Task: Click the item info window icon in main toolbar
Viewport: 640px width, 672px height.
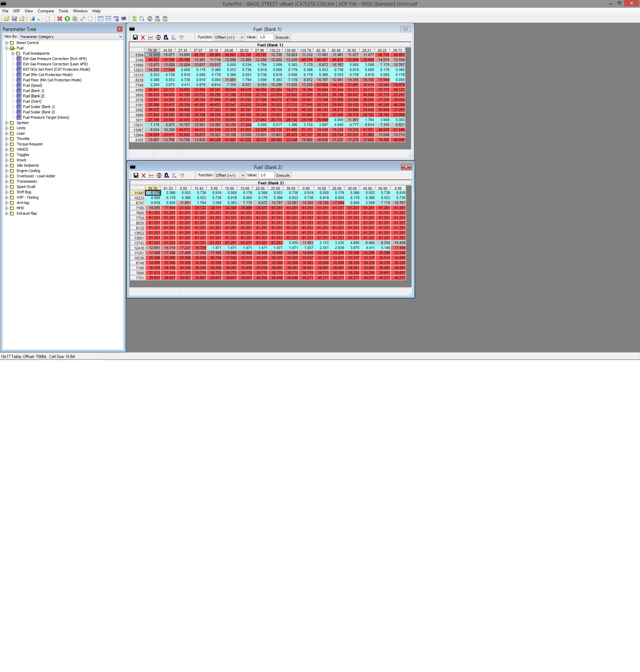Action: (x=116, y=19)
